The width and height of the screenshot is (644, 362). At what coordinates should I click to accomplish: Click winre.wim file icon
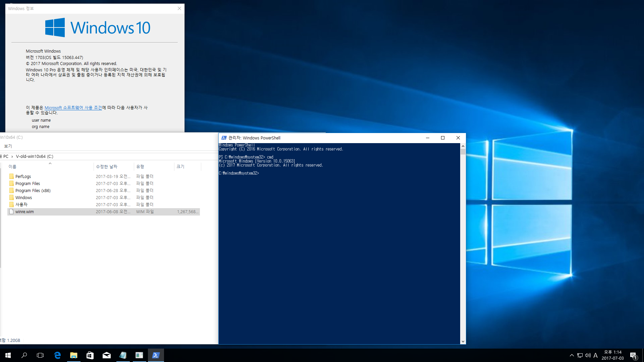(11, 212)
